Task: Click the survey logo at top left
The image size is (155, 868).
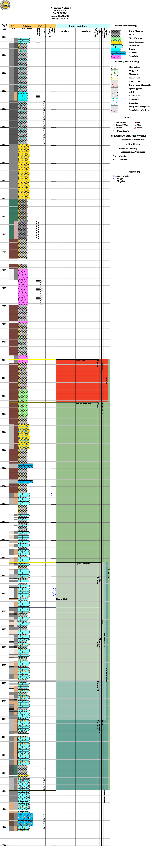Action: (5, 5)
